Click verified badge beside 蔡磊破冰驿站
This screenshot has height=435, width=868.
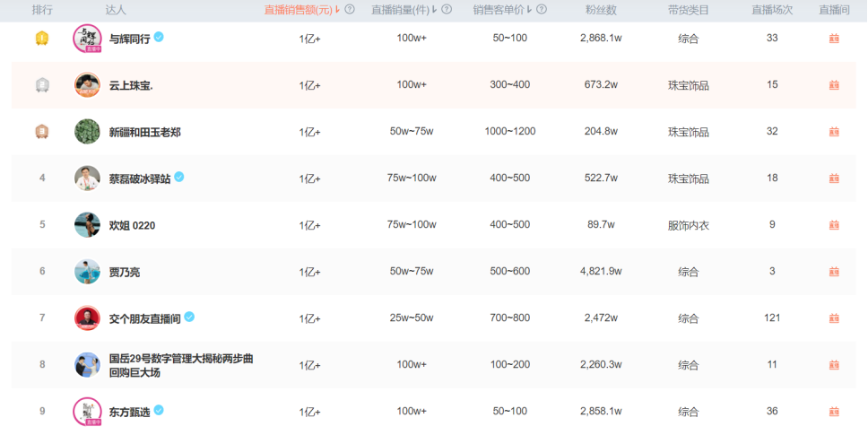179,177
